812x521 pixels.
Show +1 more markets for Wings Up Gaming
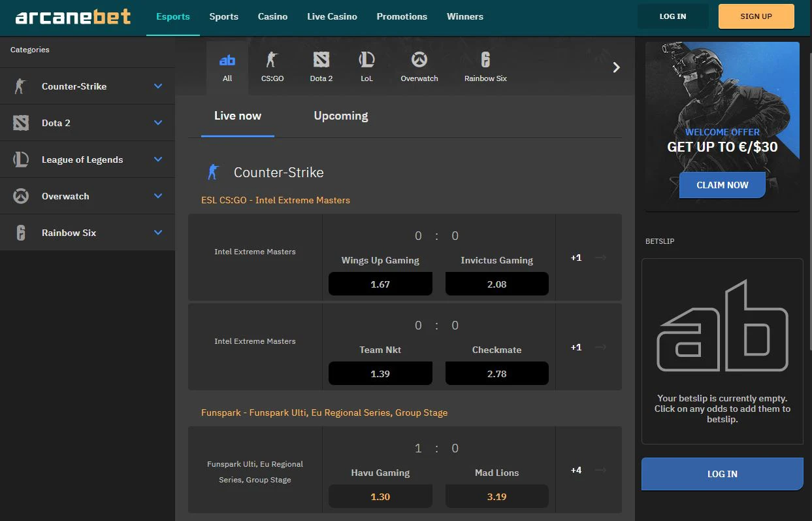(x=576, y=258)
